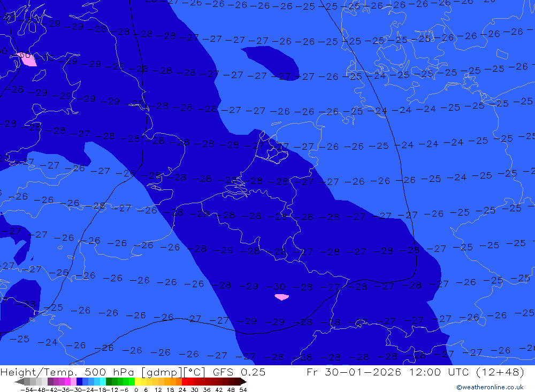The height and width of the screenshot is (392, 535).
Task: Click the right arrow end of color legend
Action: [x=243, y=382]
